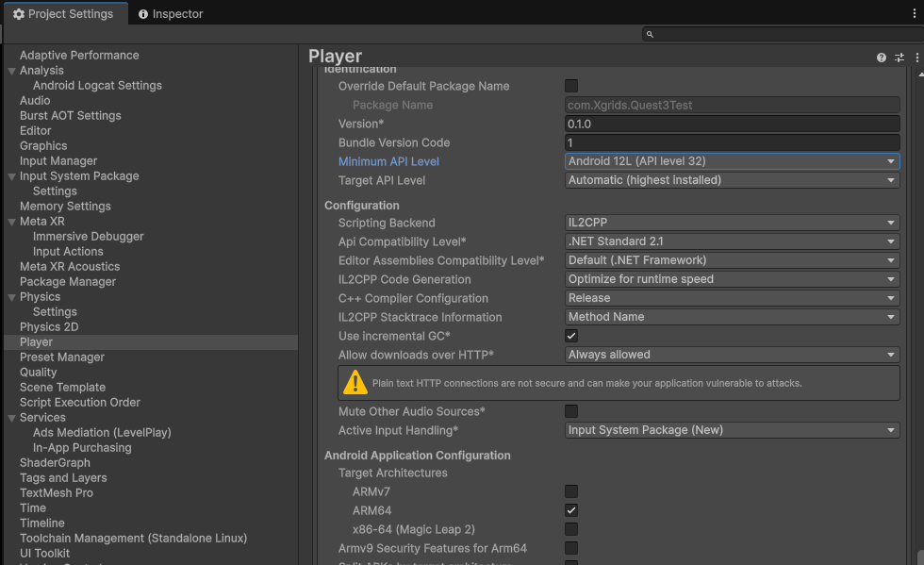The image size is (924, 565).
Task: Open Toolchain Management (Standalone Linux)
Action: tap(133, 538)
